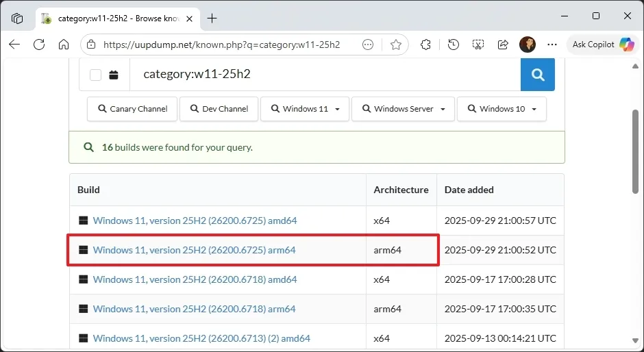Image resolution: width=644 pixels, height=352 pixels.
Task: Expand the Windows 11 dropdown
Action: tap(305, 109)
